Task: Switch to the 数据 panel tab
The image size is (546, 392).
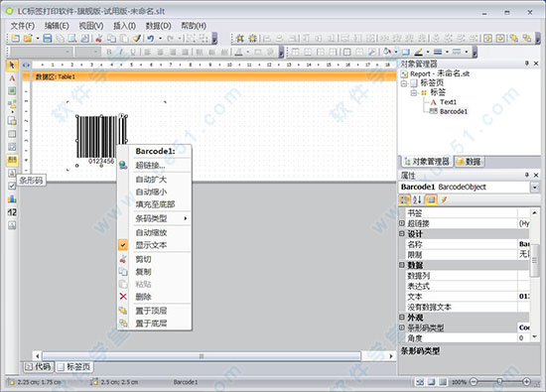Action: tap(469, 162)
